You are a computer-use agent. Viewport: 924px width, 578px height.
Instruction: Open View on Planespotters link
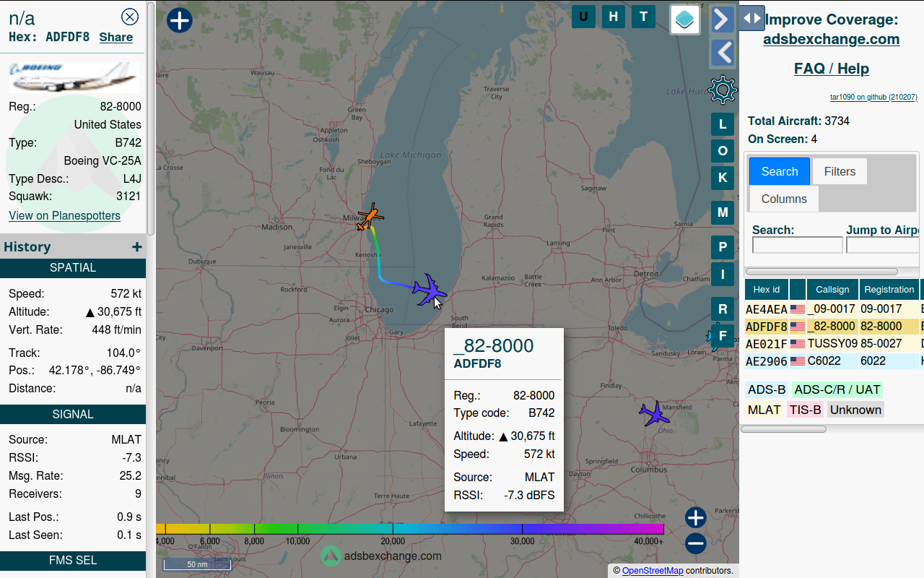(64, 215)
